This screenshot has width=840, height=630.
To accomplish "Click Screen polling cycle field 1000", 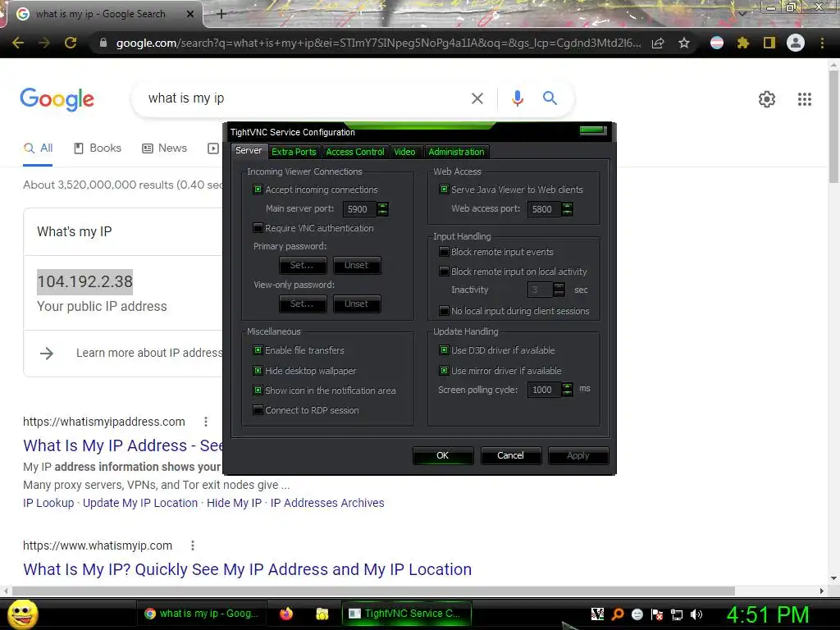I will (x=545, y=390).
